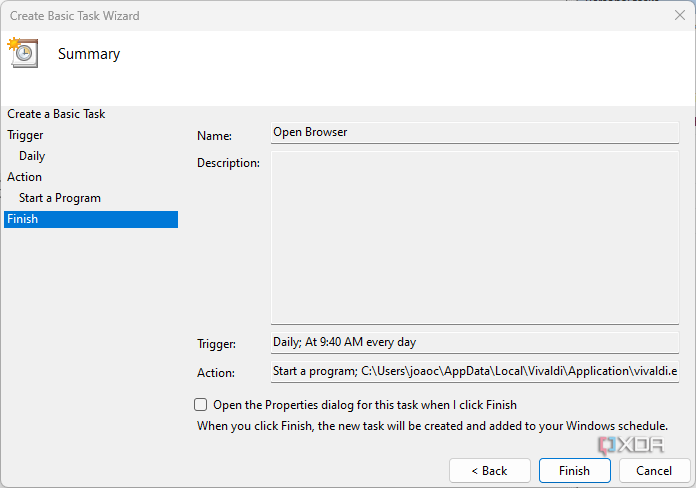The image size is (696, 488).
Task: Select the Daily sub-step in the sidebar
Action: 32,156
